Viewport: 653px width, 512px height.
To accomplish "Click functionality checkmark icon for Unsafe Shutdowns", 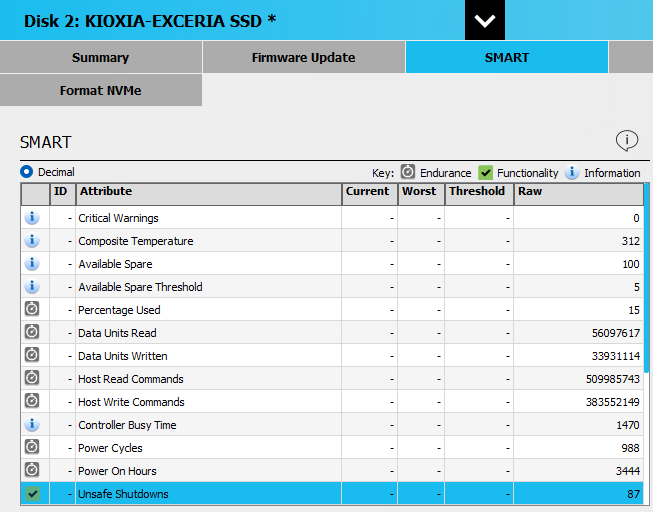I will tap(32, 494).
